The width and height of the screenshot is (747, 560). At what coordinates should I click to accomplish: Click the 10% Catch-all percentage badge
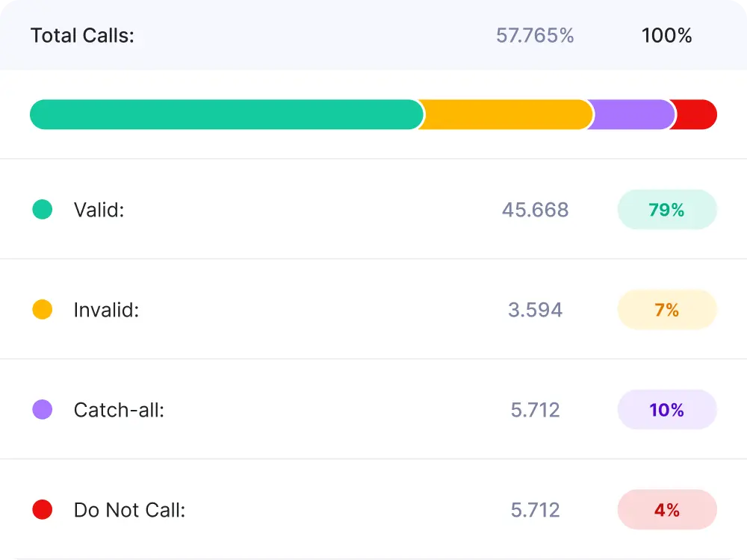pyautogui.click(x=666, y=410)
